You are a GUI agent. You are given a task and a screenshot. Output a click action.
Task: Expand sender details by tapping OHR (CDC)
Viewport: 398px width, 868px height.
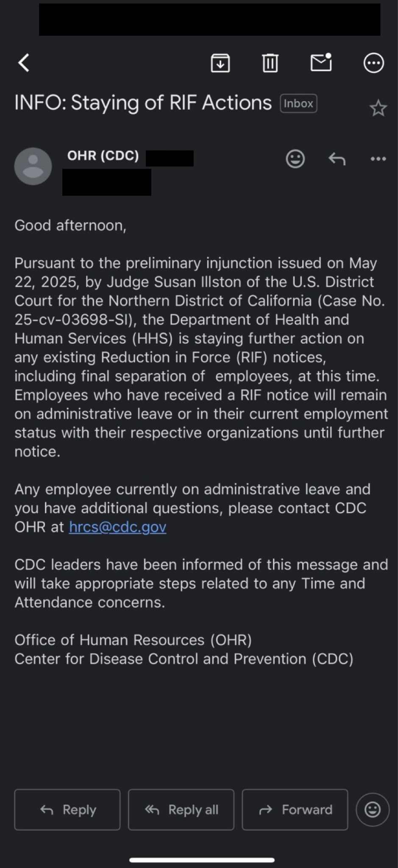pyautogui.click(x=103, y=156)
